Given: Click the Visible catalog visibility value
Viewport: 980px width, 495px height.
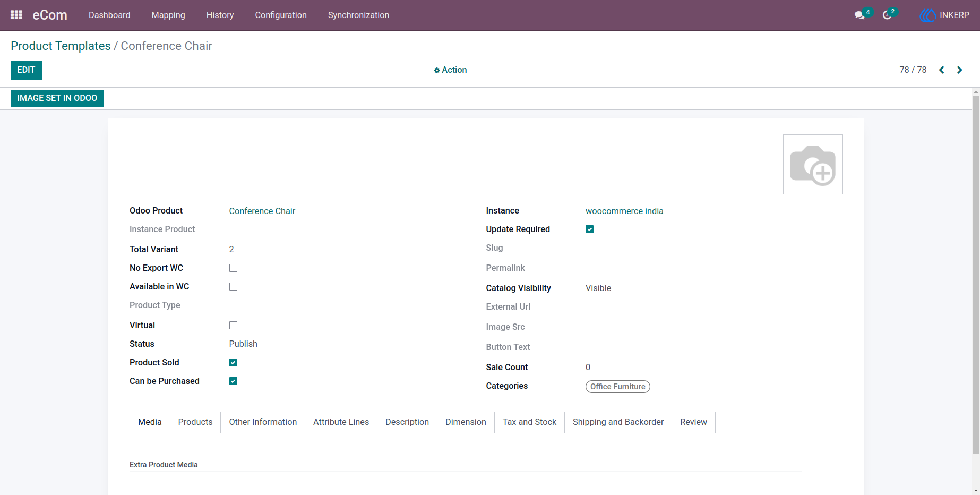Looking at the screenshot, I should coord(598,288).
